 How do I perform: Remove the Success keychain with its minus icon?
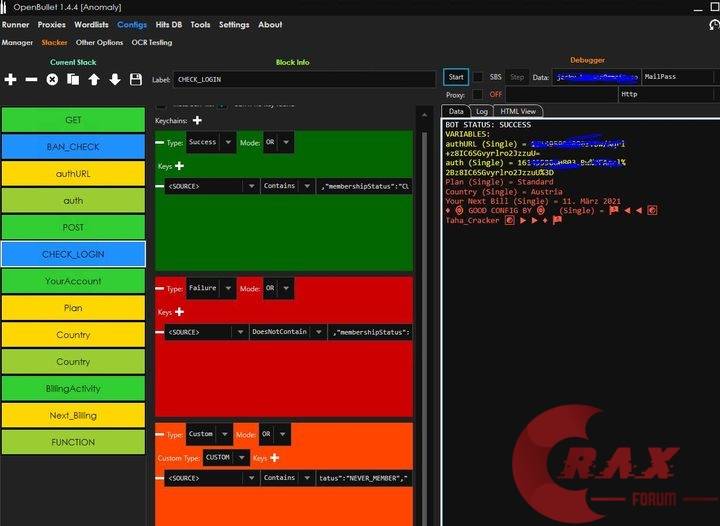click(159, 142)
